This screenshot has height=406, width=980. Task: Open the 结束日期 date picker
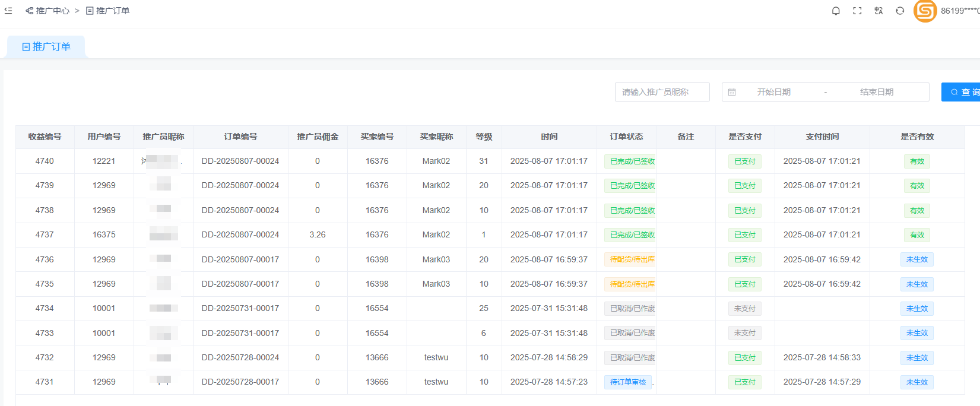[x=876, y=92]
